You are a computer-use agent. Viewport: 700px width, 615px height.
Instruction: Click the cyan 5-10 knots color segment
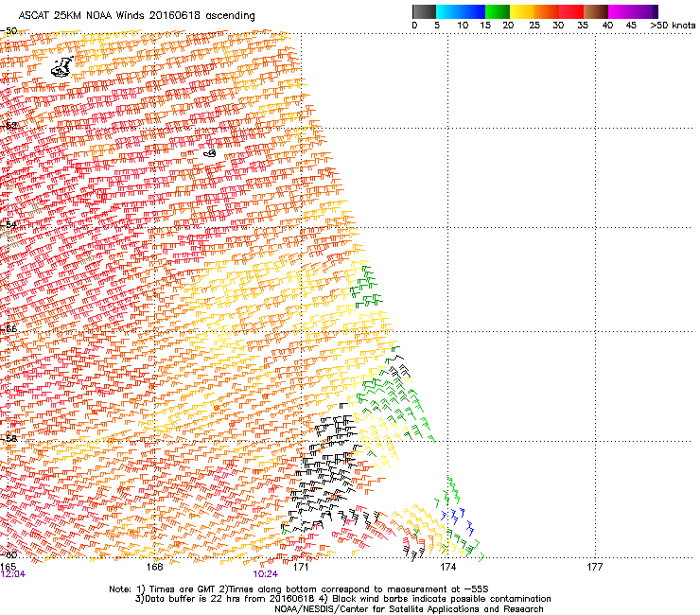pos(448,11)
